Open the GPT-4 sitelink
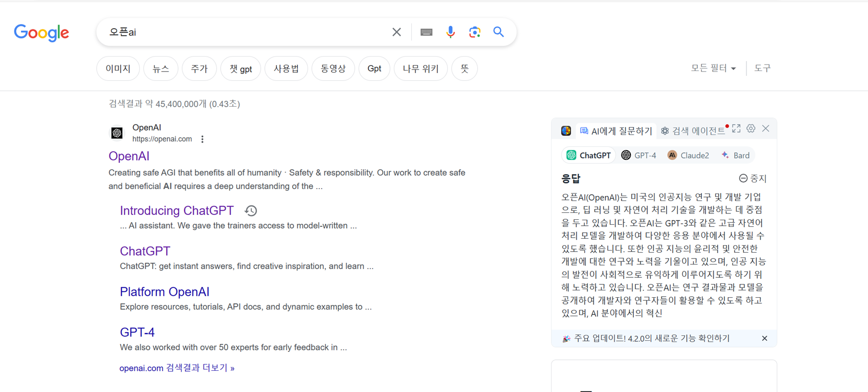This screenshot has height=392, width=868. point(137,332)
